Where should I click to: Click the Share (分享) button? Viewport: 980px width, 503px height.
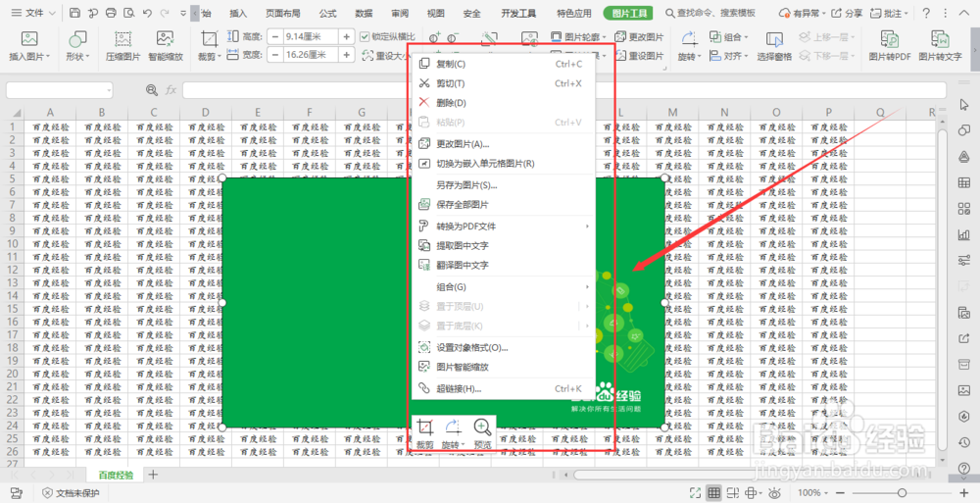click(848, 13)
